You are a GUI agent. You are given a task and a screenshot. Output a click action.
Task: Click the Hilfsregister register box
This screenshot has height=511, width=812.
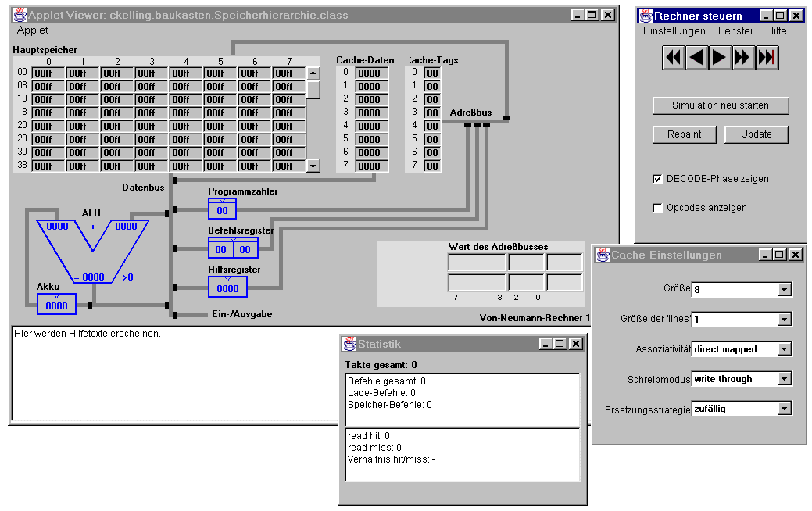(228, 288)
